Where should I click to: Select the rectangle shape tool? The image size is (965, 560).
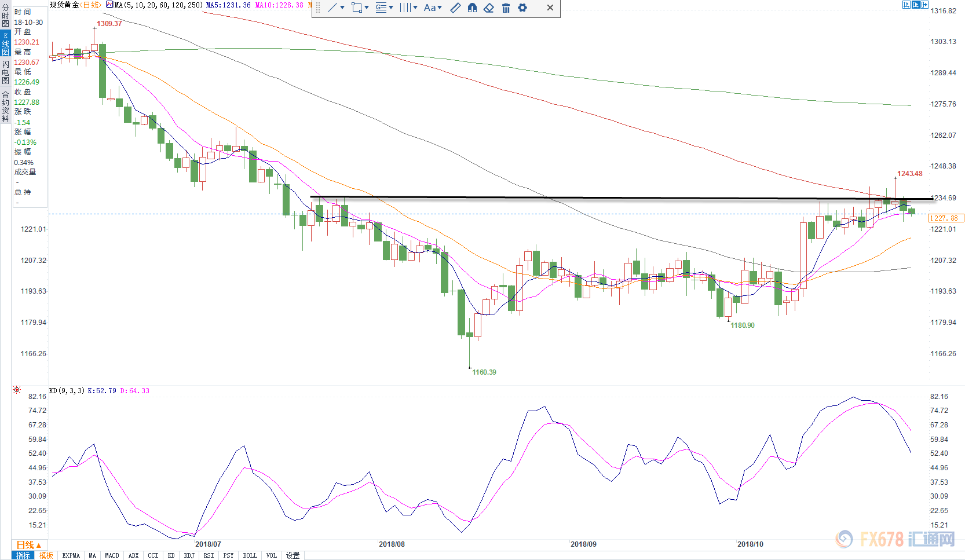pos(357,8)
